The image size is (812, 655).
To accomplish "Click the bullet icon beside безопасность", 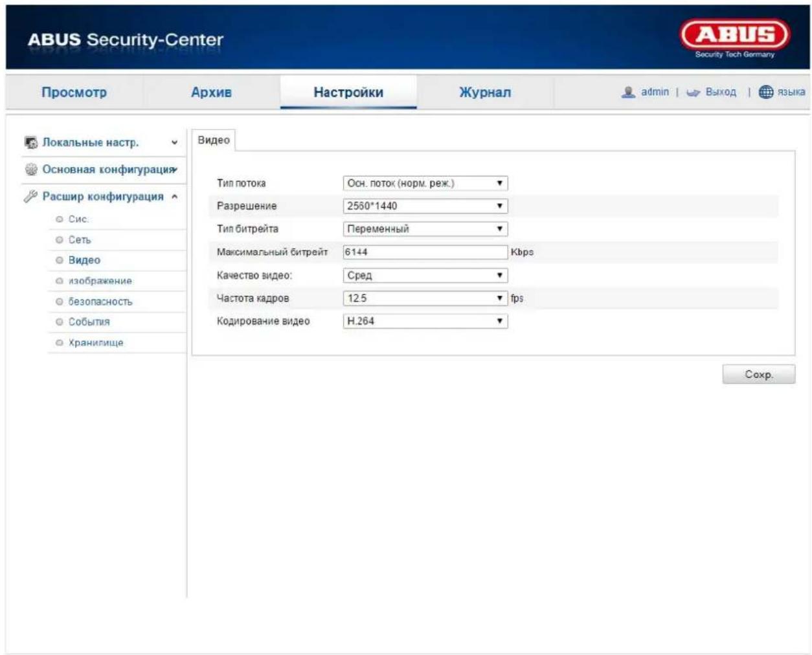I will coord(60,302).
